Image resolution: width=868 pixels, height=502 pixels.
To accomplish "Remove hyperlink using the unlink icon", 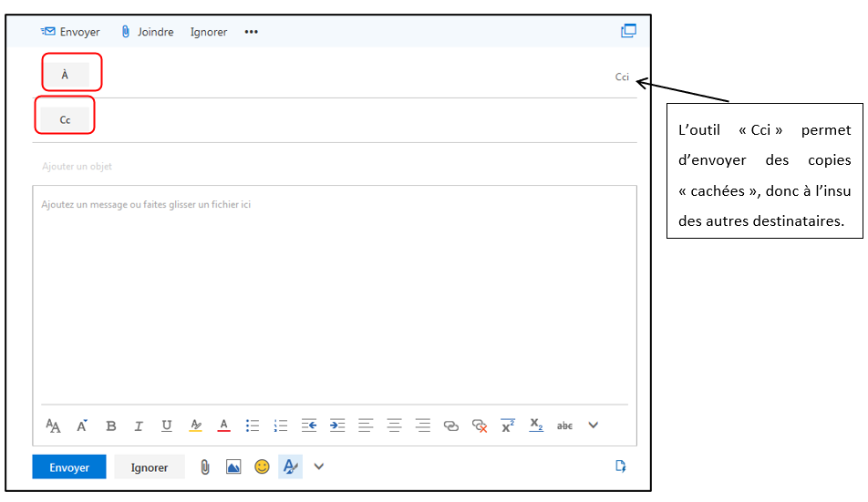I will click(480, 425).
